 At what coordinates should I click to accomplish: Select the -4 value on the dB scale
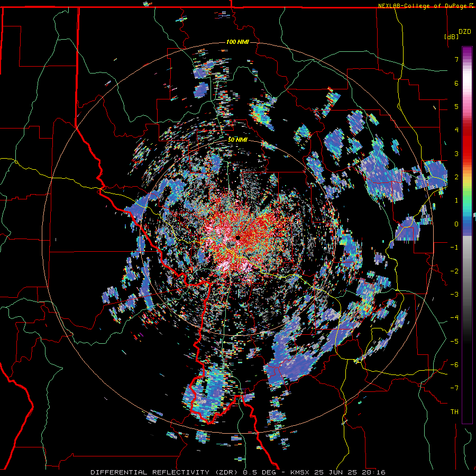pyautogui.click(x=454, y=318)
